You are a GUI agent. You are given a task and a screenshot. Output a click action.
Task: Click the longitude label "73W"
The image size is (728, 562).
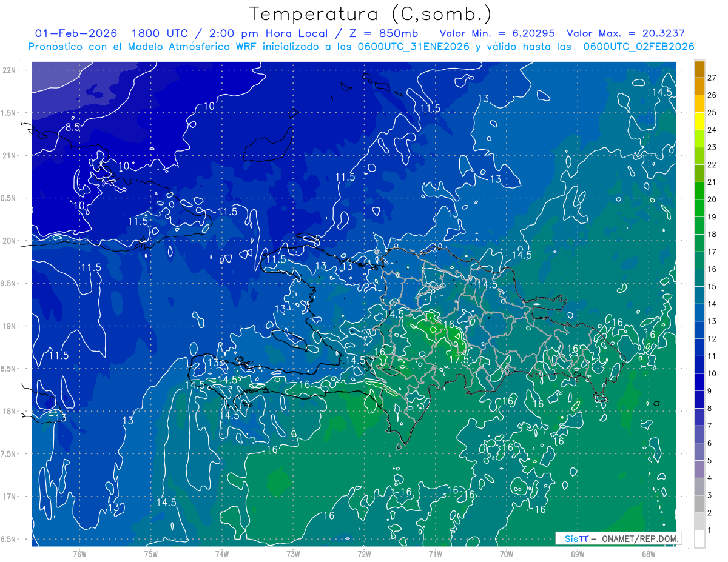293,554
